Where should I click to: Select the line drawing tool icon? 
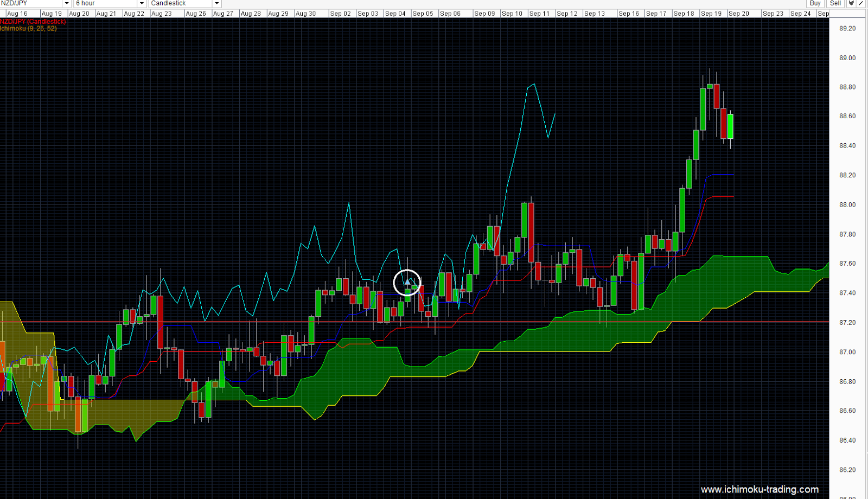click(861, 3)
